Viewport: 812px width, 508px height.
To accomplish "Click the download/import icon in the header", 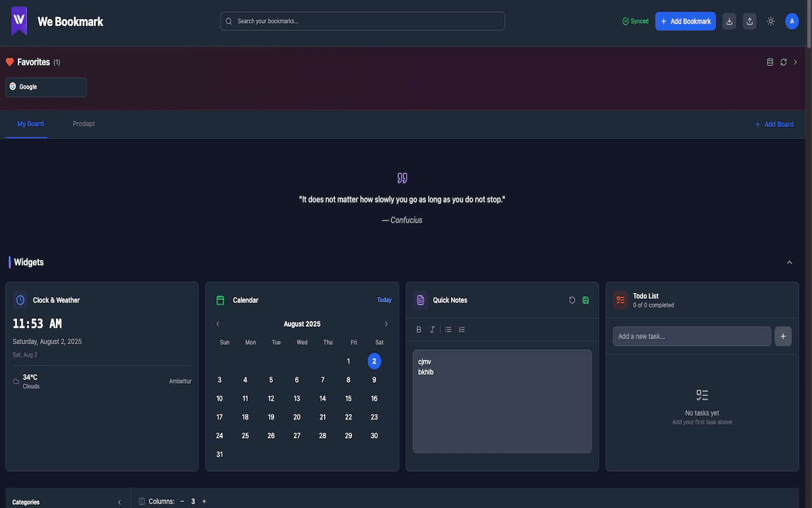I will (x=730, y=21).
